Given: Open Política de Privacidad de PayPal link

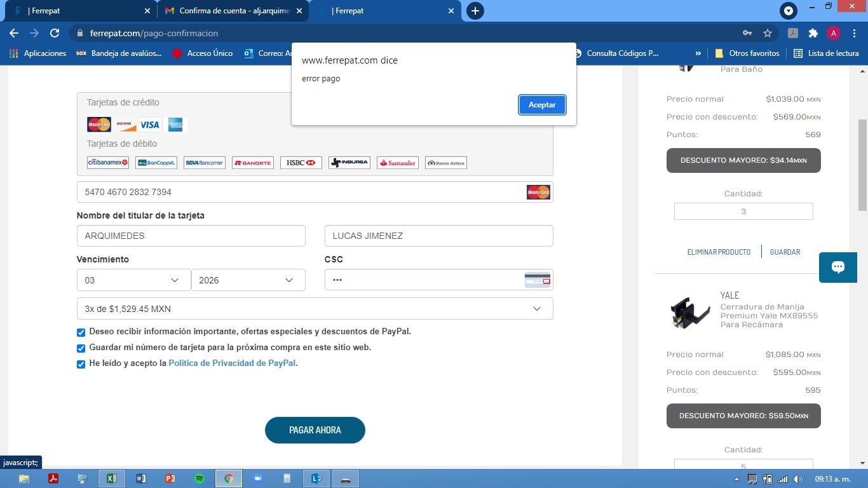Looking at the screenshot, I should [232, 363].
